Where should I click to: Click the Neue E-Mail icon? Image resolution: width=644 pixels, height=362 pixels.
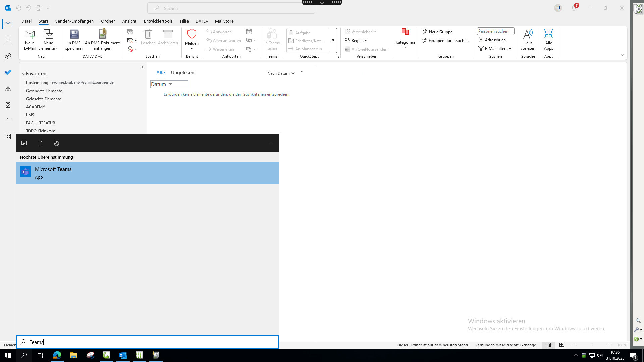tap(30, 35)
